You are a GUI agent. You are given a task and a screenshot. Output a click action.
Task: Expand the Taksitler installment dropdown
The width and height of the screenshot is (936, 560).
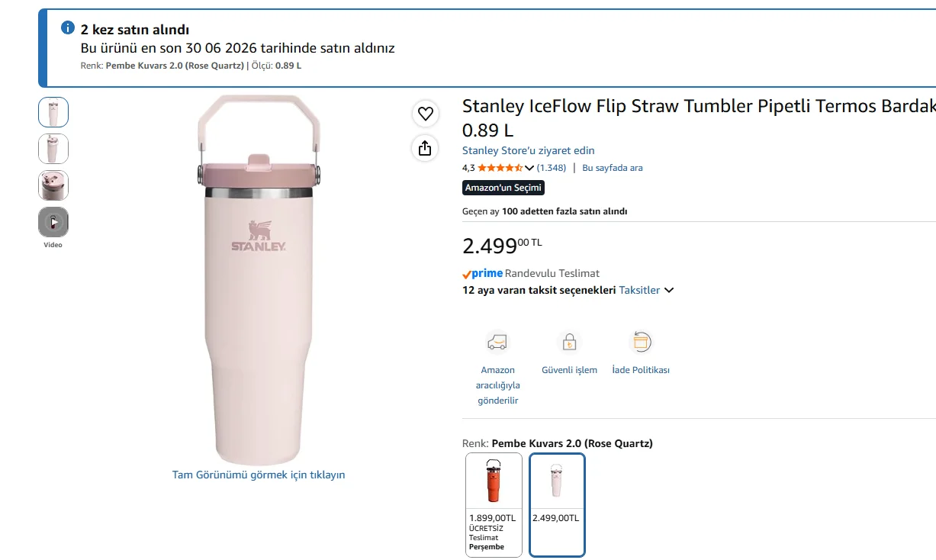(646, 290)
